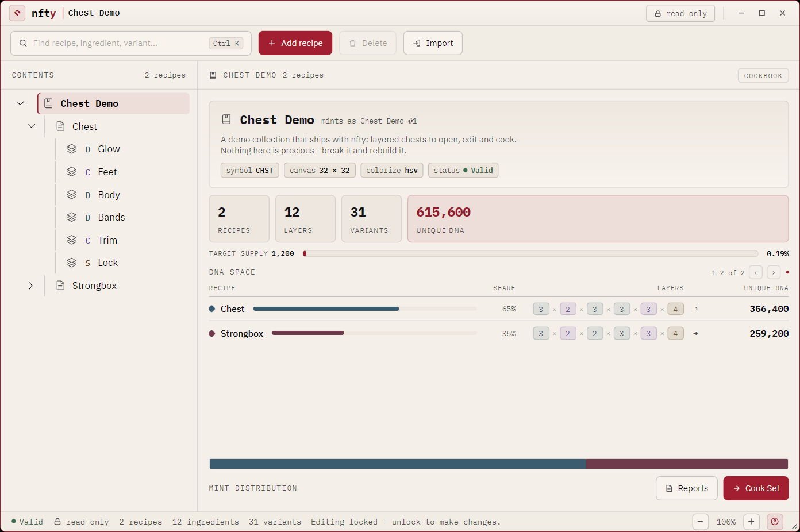Click the Body layer stack icon

coord(72,195)
